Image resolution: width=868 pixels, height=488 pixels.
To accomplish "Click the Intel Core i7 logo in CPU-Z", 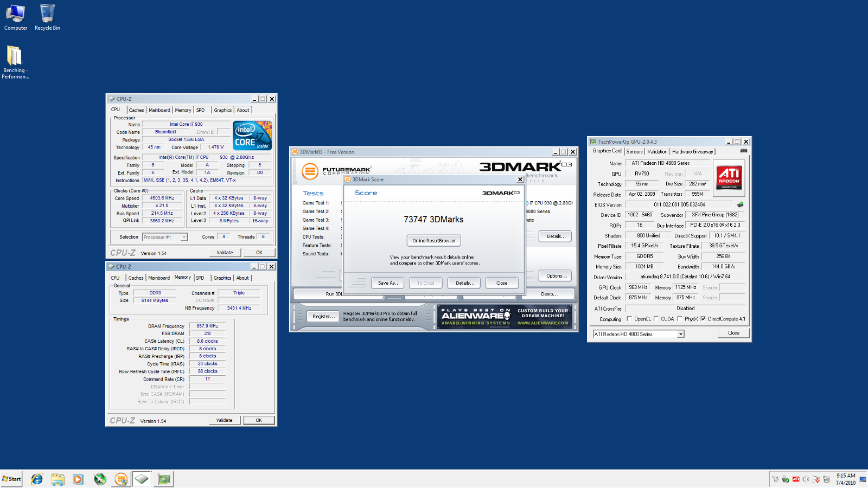I will coord(252,136).
